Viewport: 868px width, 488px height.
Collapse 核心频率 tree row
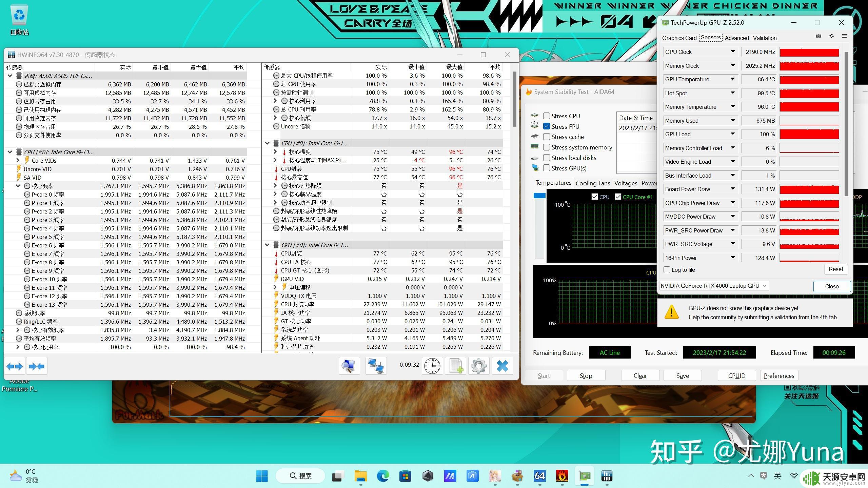18,186
